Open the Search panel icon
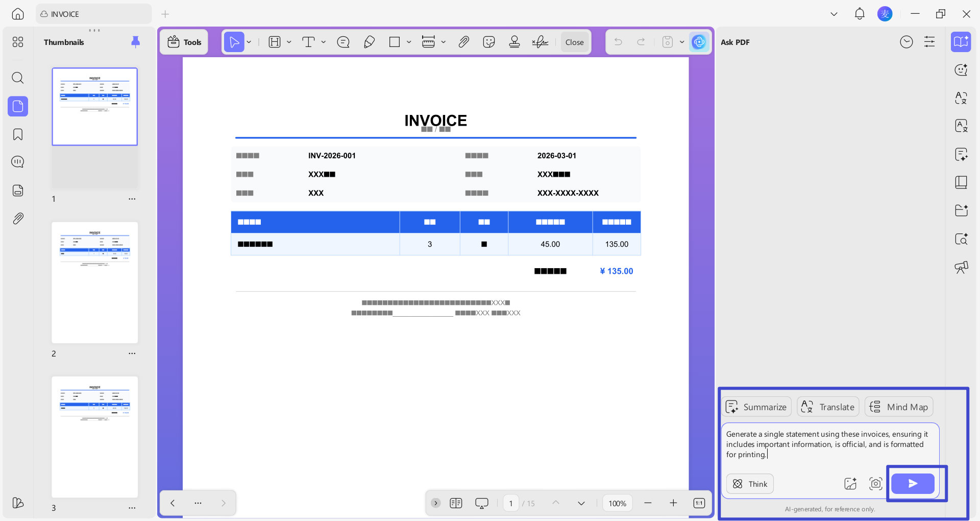 point(18,78)
